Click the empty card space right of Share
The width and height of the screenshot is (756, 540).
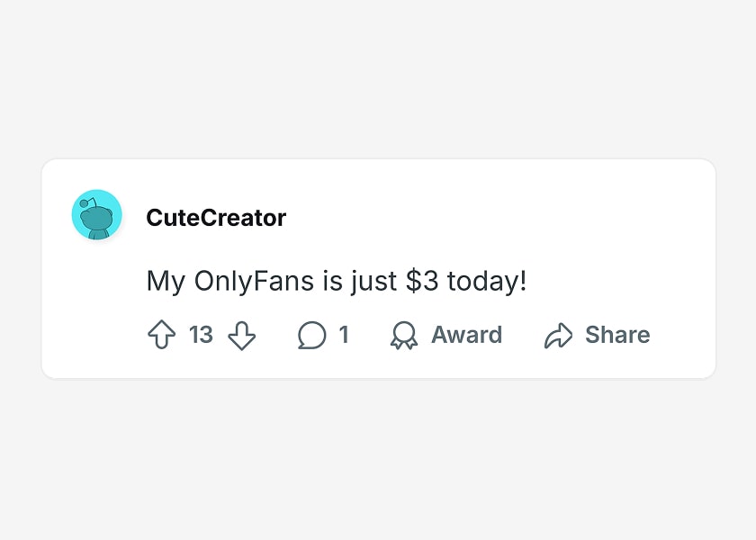684,336
